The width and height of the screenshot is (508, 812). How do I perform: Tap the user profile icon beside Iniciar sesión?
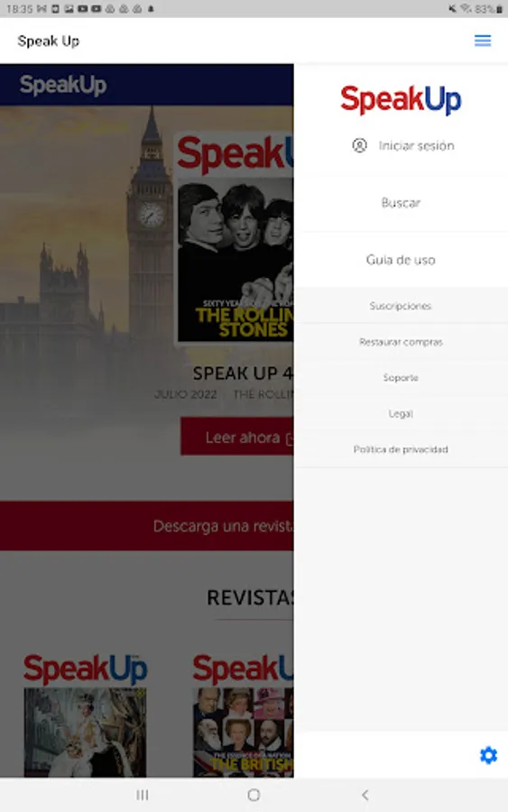pos(359,145)
